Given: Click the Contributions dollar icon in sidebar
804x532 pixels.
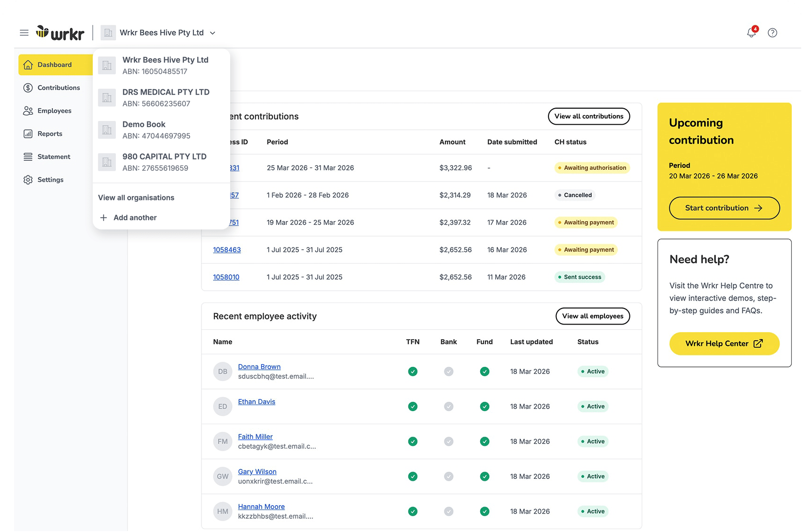Looking at the screenshot, I should point(28,87).
